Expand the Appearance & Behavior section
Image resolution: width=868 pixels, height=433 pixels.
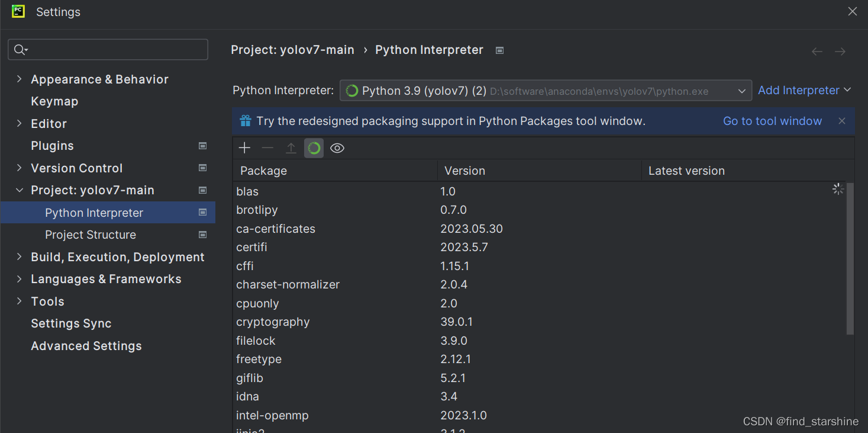(x=19, y=79)
